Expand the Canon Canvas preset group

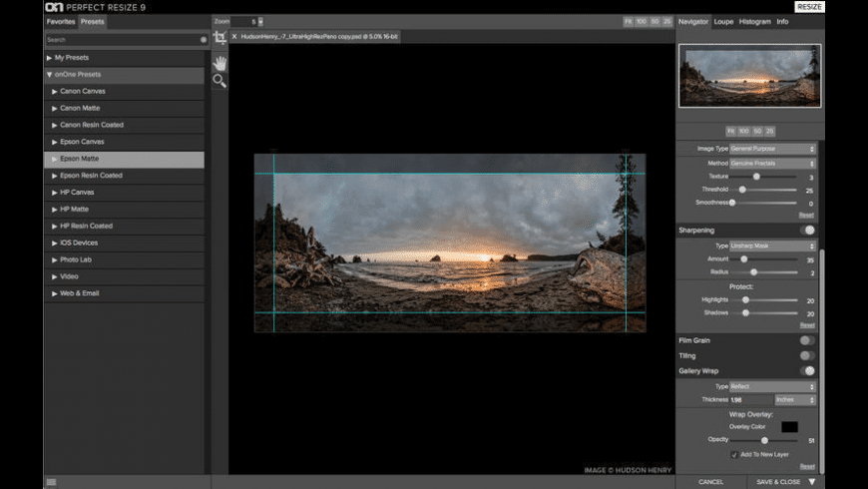(x=82, y=91)
